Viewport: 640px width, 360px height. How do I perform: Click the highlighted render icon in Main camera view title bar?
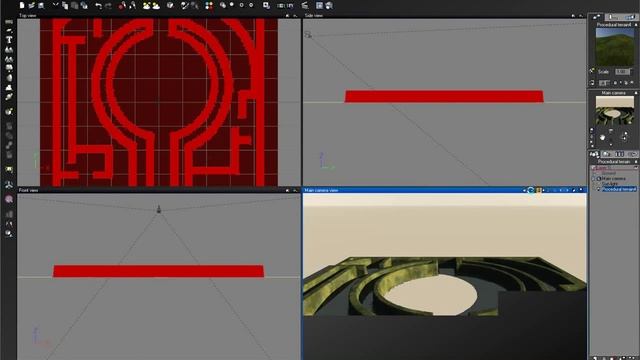tap(531, 190)
